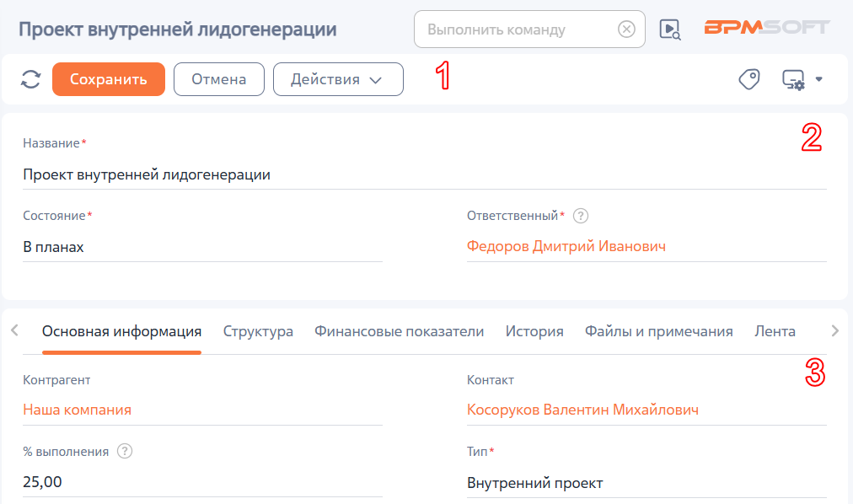
Task: Show the help hint beside Ответственный
Action: [x=581, y=216]
